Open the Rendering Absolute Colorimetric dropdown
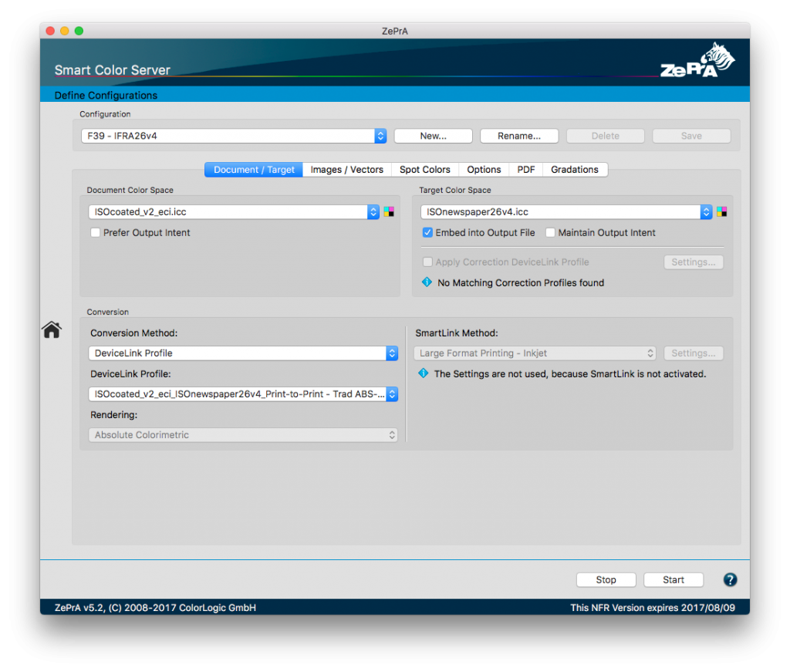 pyautogui.click(x=243, y=434)
